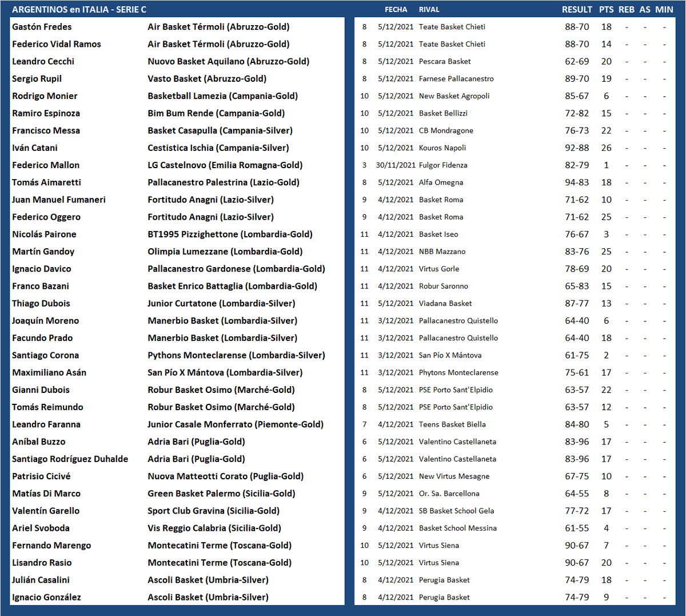Click team Pallacanestro Palestrina (Lazio-Gold)
This screenshot has height=616, width=686.
224,182
